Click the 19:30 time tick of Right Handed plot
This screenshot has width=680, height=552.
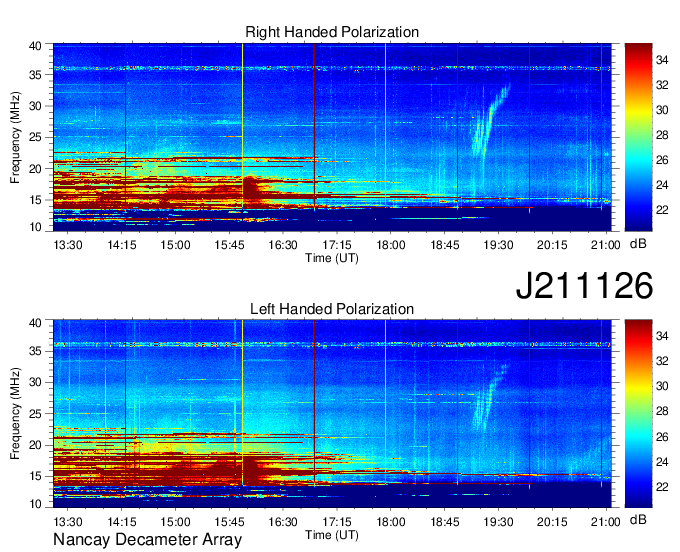(x=498, y=245)
